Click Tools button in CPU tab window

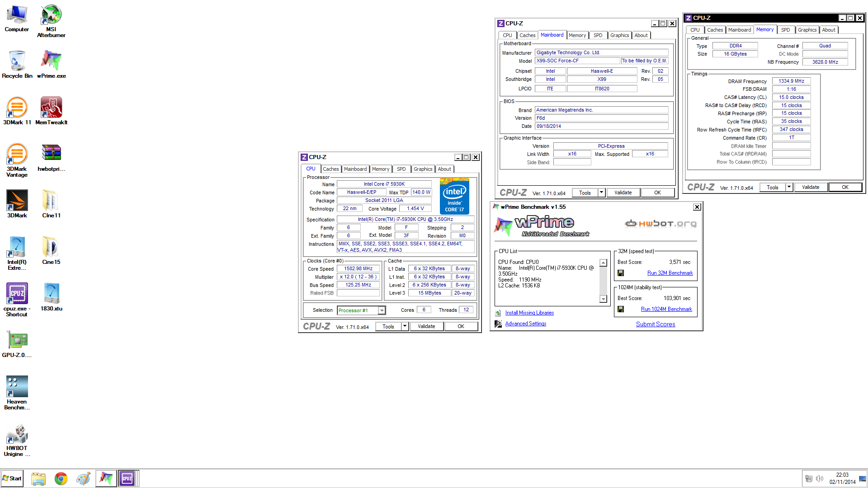pyautogui.click(x=388, y=326)
